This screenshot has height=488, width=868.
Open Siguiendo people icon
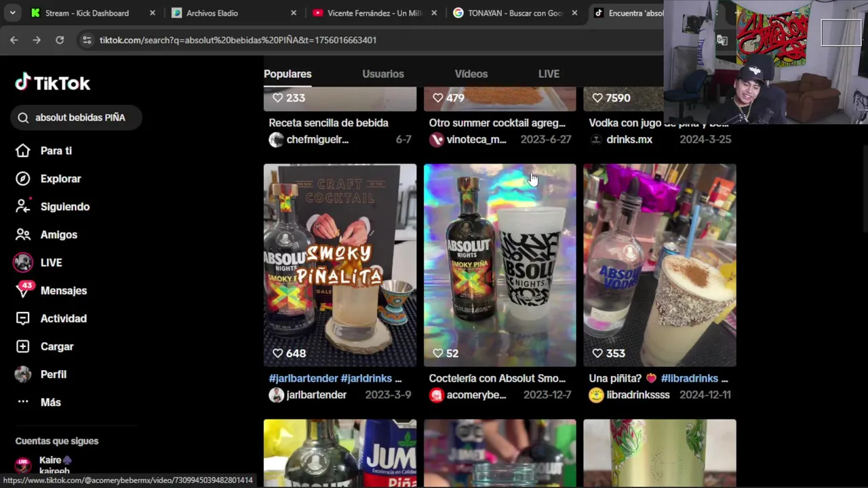[23, 206]
